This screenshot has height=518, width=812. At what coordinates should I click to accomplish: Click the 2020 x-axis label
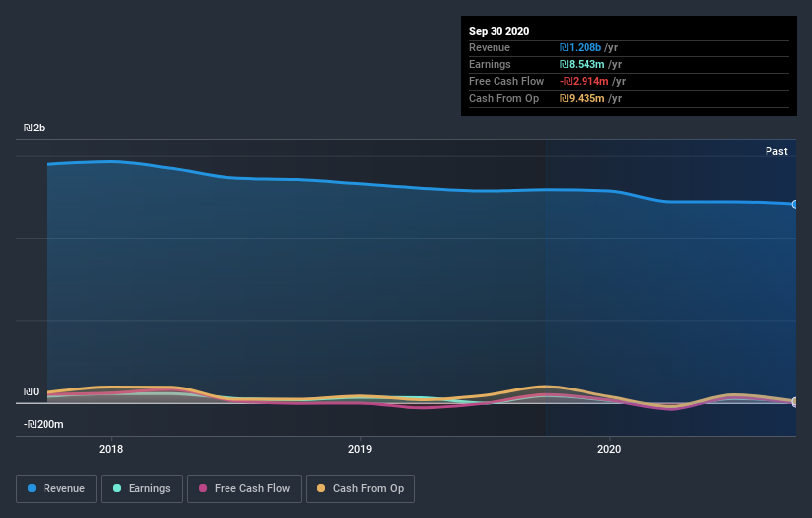[x=609, y=449]
